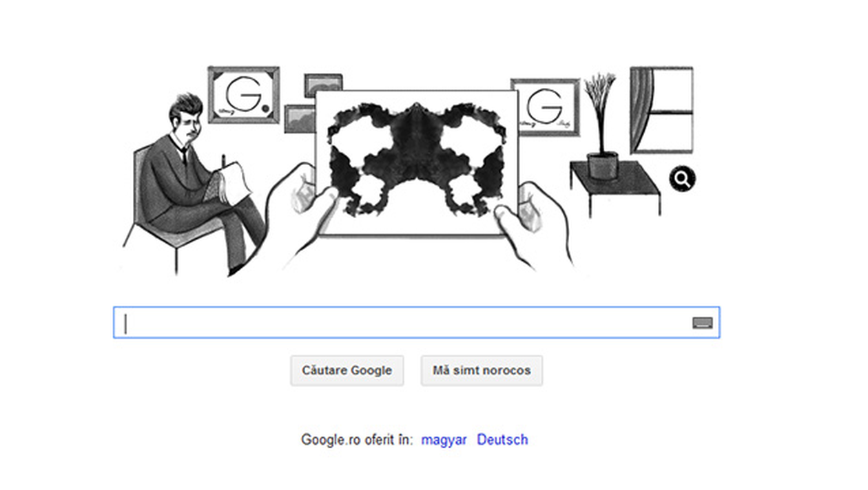The width and height of the screenshot is (868, 490).
Task: Focus the Google search input field
Action: coord(416,322)
